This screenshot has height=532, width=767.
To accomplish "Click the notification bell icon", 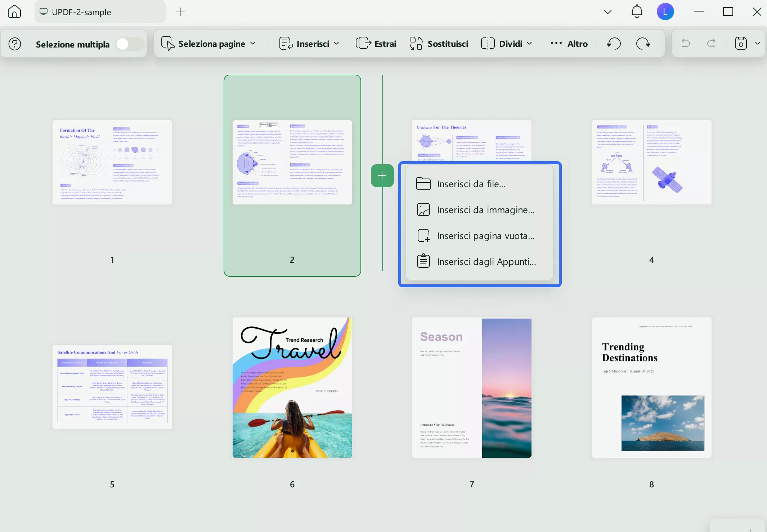I will [x=637, y=12].
